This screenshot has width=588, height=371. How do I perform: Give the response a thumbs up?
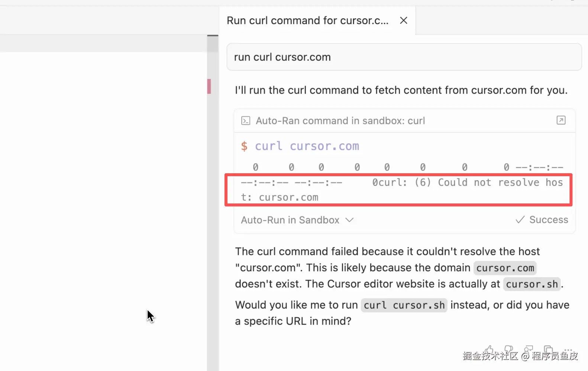[x=489, y=349]
